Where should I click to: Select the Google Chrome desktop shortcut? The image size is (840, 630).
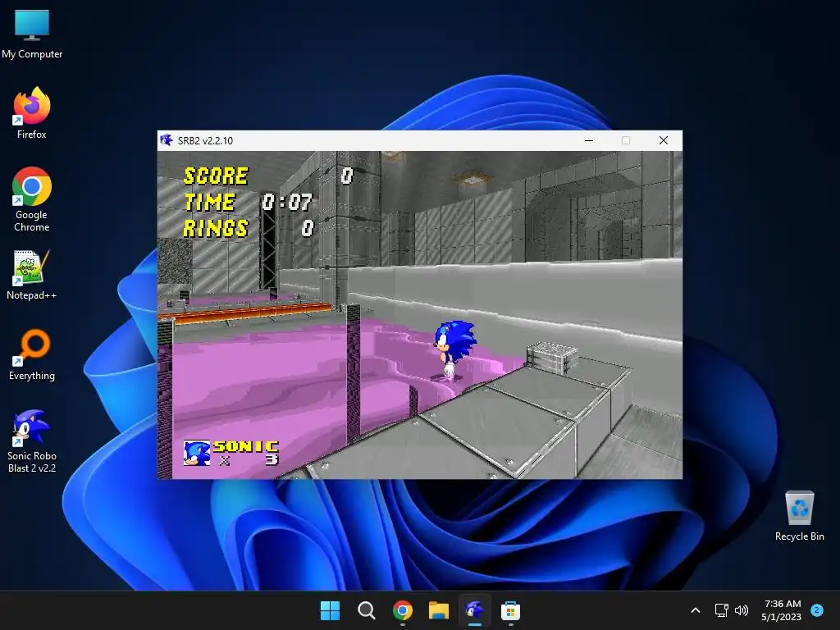[x=32, y=199]
